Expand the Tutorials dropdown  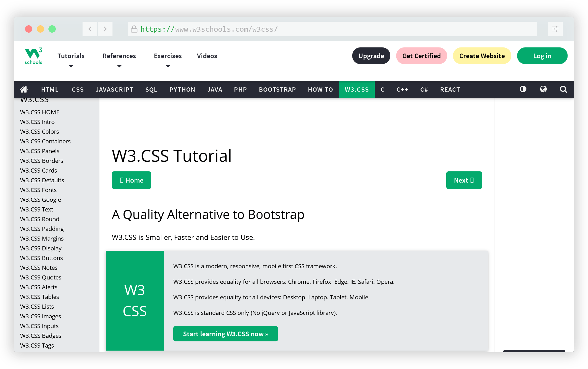point(71,56)
